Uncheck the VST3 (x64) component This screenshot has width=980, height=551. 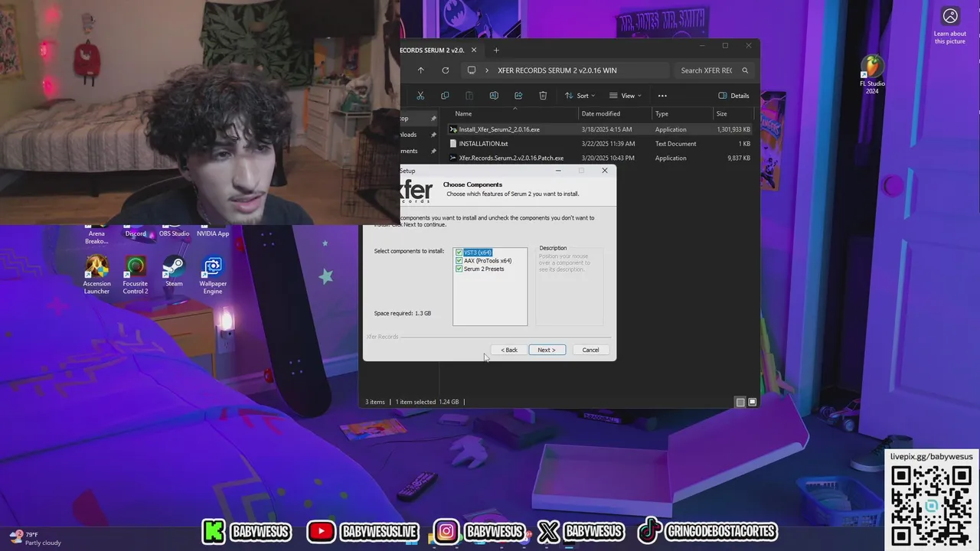tap(459, 253)
